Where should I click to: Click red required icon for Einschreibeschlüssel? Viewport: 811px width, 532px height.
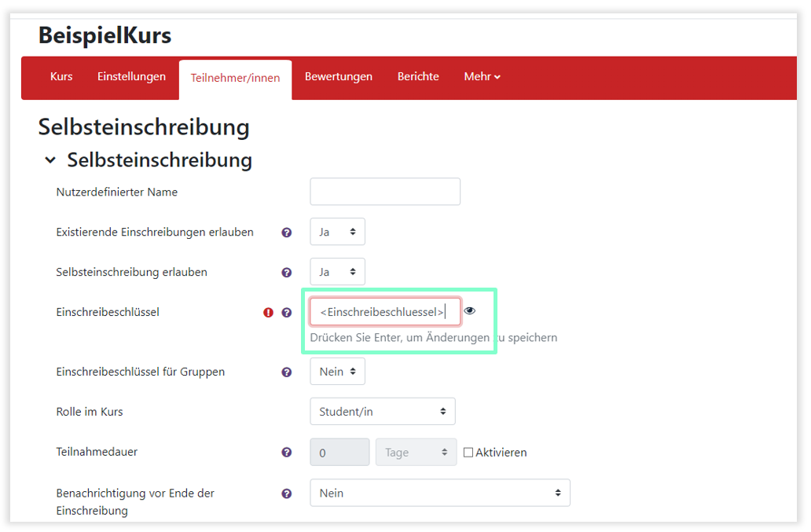[269, 313]
